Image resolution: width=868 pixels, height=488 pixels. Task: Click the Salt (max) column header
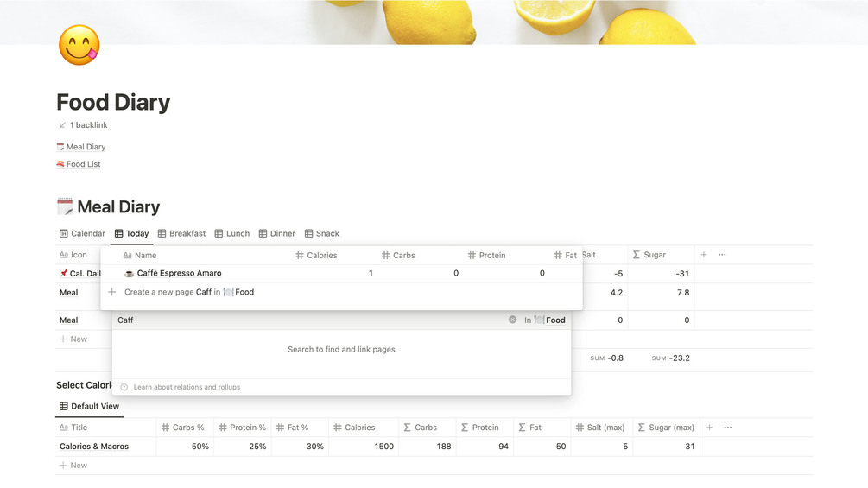click(x=600, y=428)
